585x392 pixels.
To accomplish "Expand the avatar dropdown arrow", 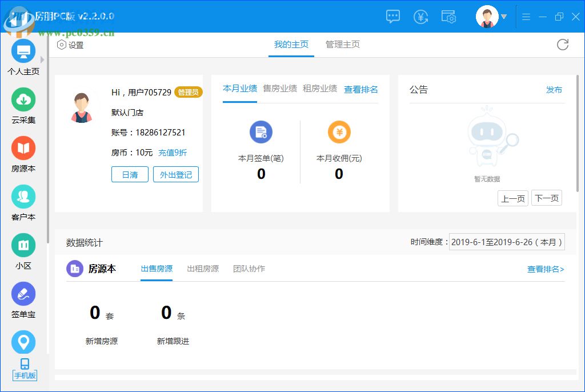I will point(505,17).
